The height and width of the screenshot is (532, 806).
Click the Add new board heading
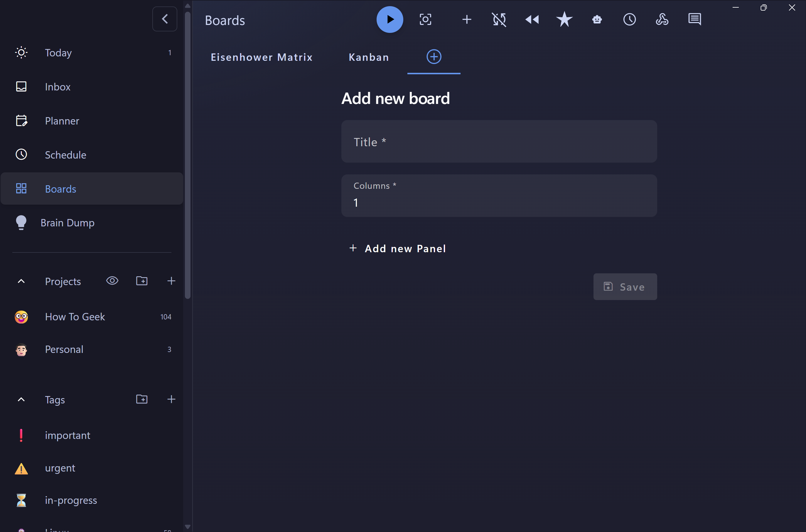click(396, 99)
